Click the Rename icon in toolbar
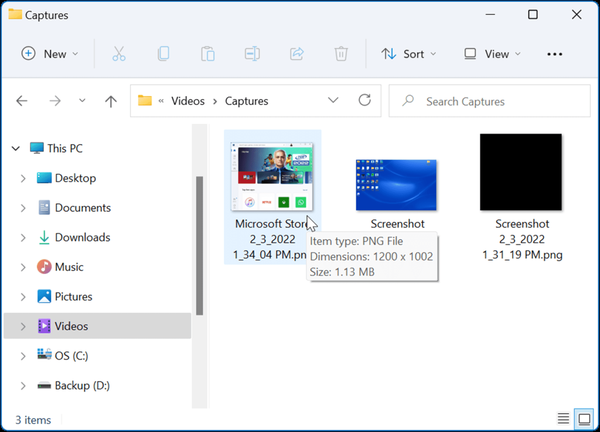This screenshot has height=432, width=600. [x=252, y=54]
